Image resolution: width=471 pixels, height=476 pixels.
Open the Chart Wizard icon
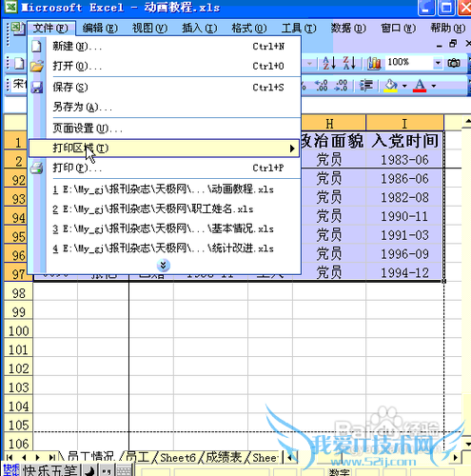click(374, 63)
